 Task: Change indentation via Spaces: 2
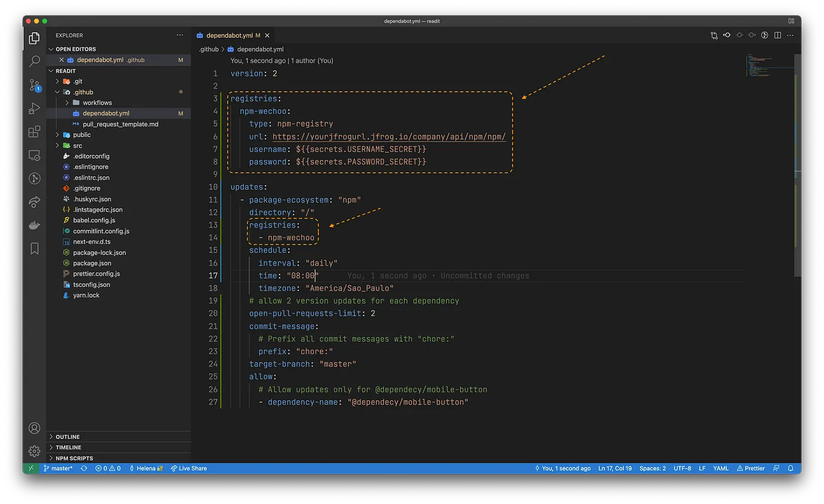click(x=653, y=469)
